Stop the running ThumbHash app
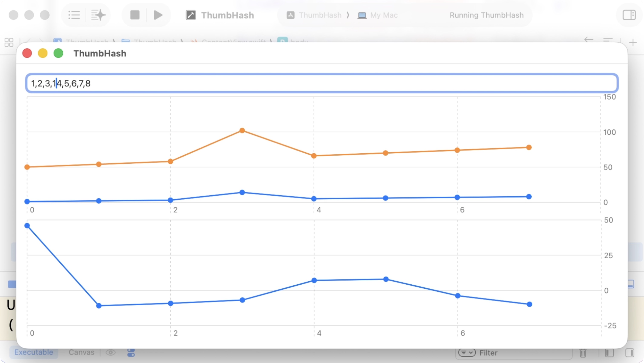The image size is (644, 363). 135,15
